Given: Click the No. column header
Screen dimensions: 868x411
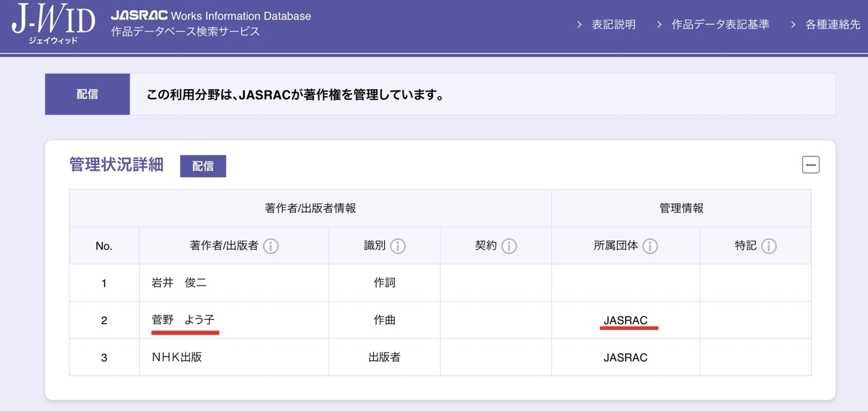Looking at the screenshot, I should pyautogui.click(x=104, y=246).
